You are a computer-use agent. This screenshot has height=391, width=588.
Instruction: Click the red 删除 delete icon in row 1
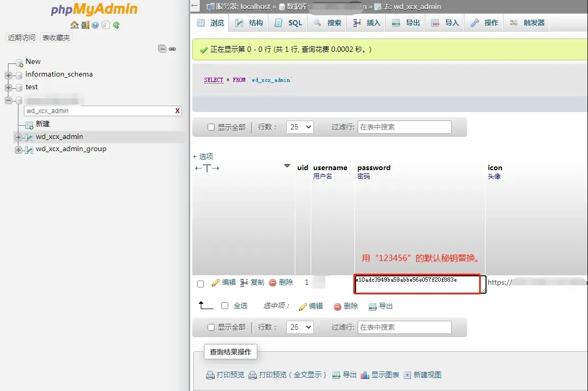coord(273,283)
